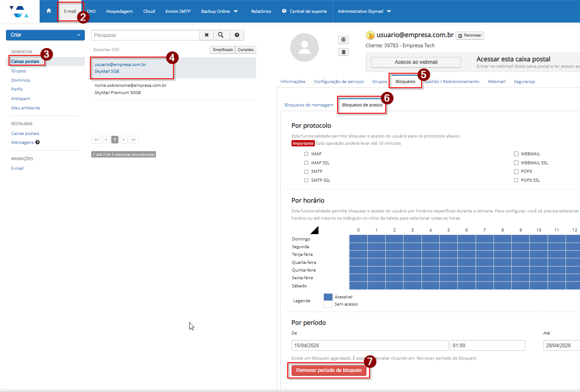Check the SMTP SSL checkbox
580x392 pixels.
click(306, 180)
